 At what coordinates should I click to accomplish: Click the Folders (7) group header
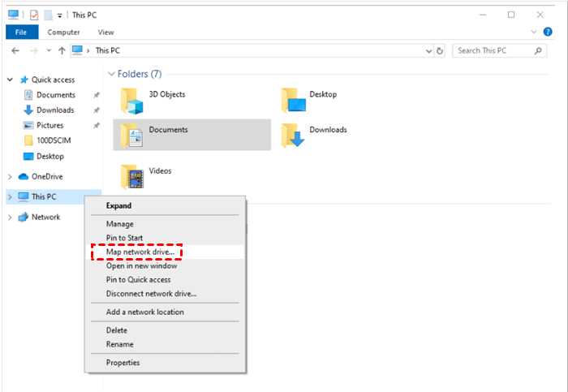140,74
